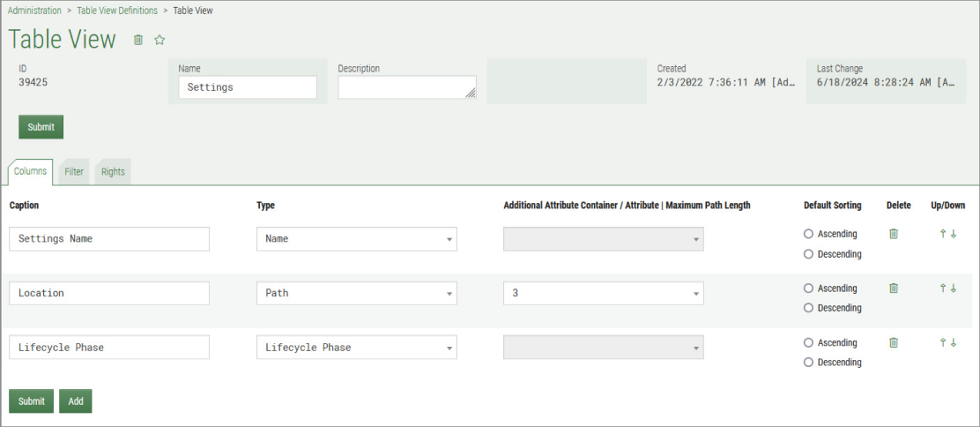Screen dimensions: 980x427
Task: Select Descending sorting for Location row
Action: [808, 308]
